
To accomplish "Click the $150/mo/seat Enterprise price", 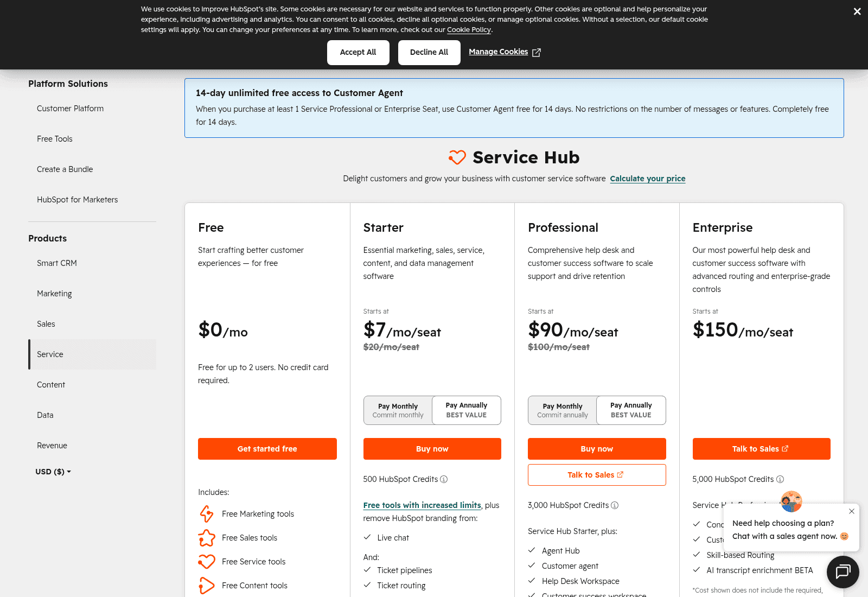I will [743, 330].
